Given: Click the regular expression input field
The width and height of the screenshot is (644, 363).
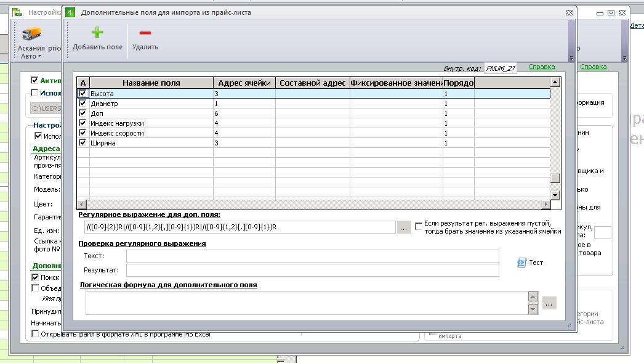Looking at the screenshot, I should [239, 227].
